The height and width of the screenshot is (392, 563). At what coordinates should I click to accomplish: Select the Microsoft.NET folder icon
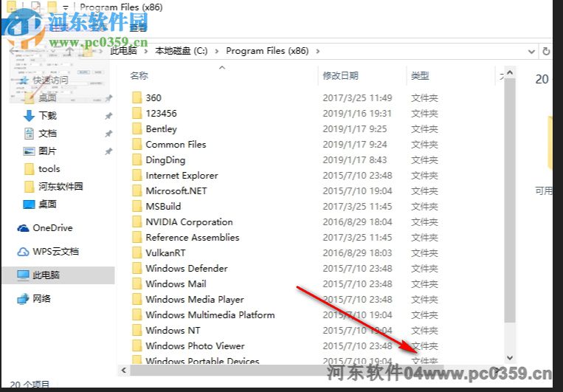tap(137, 190)
